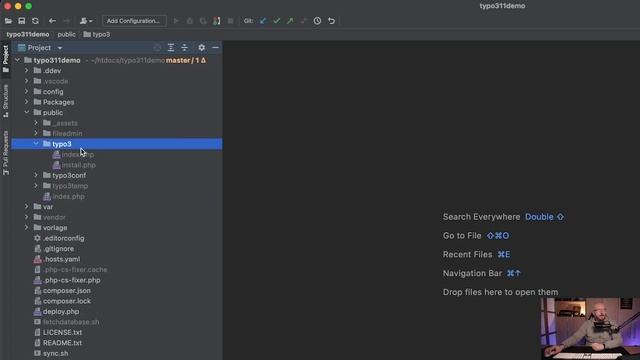Navigate back with the left arrow
640x360 pixels.
tap(52, 21)
